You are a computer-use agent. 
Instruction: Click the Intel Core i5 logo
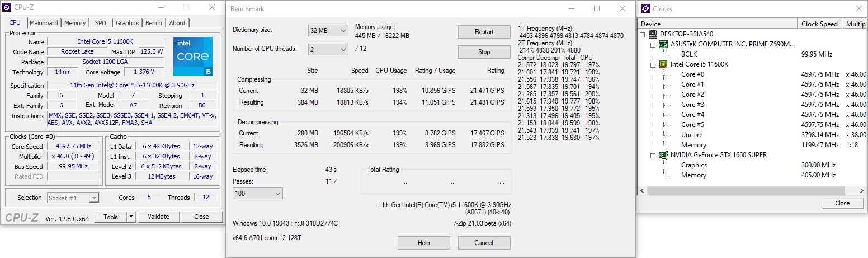(192, 56)
